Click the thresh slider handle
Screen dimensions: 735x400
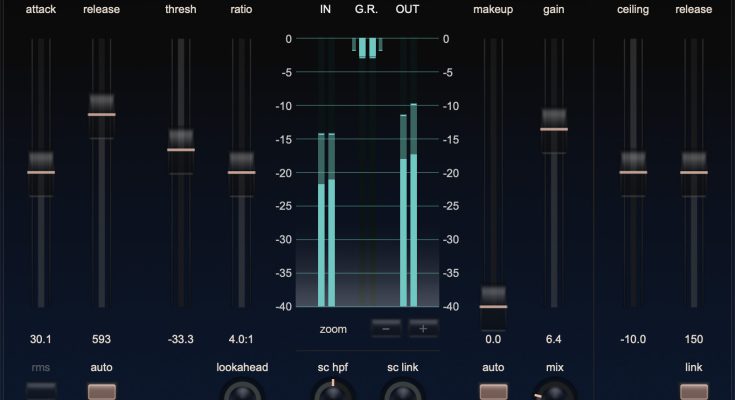pyautogui.click(x=181, y=149)
